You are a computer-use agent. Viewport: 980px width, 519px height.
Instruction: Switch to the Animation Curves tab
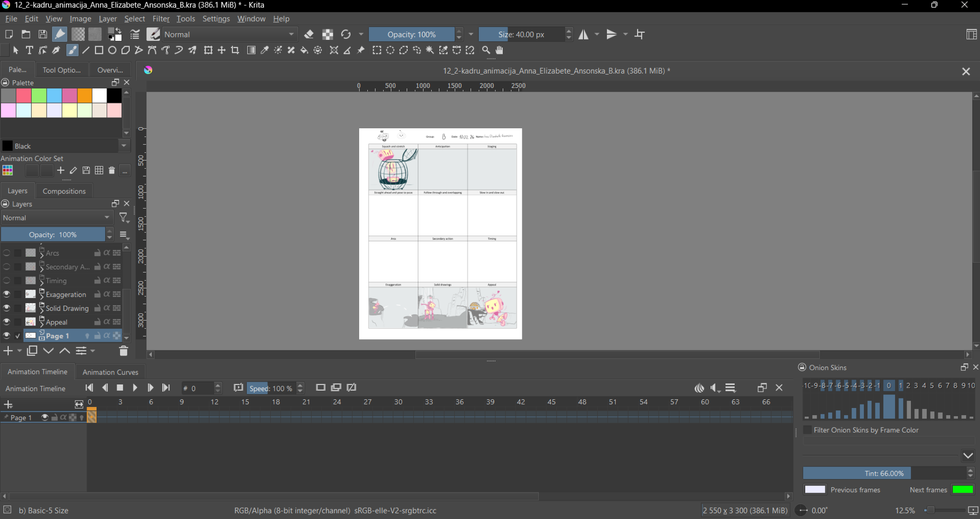click(110, 372)
